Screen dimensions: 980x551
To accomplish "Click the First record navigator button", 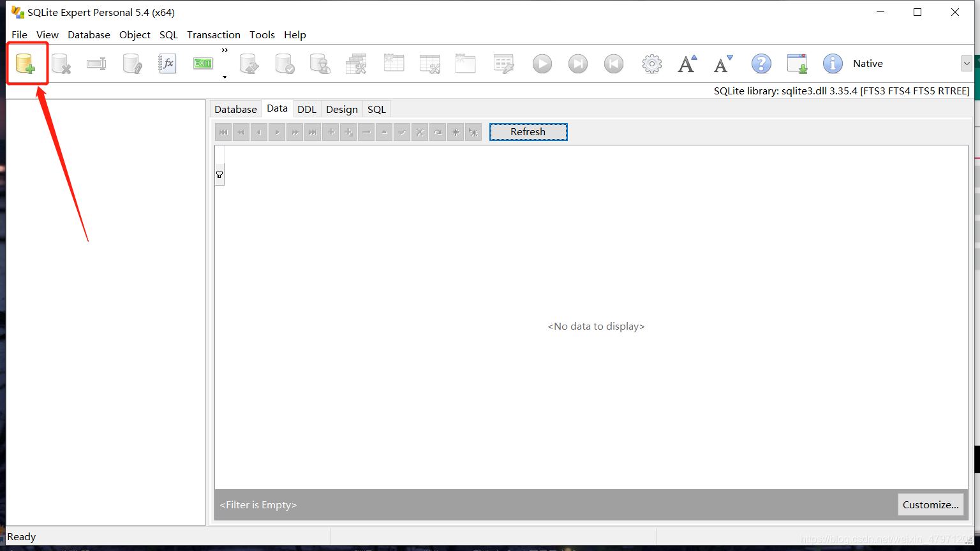I will [x=223, y=132].
